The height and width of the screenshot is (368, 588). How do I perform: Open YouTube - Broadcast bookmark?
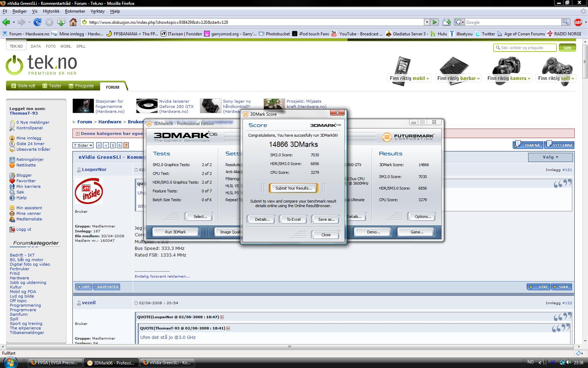coord(357,34)
